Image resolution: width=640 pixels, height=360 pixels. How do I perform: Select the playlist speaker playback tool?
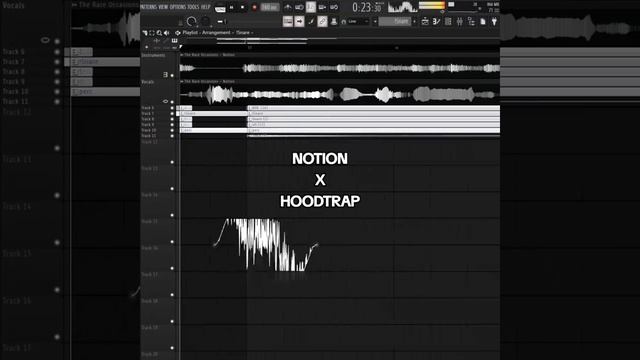[x=167, y=33]
